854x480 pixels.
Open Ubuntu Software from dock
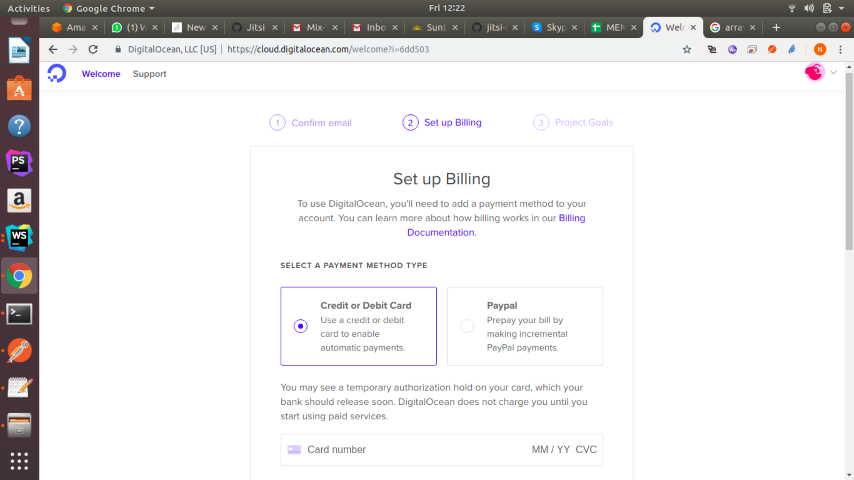coord(19,88)
